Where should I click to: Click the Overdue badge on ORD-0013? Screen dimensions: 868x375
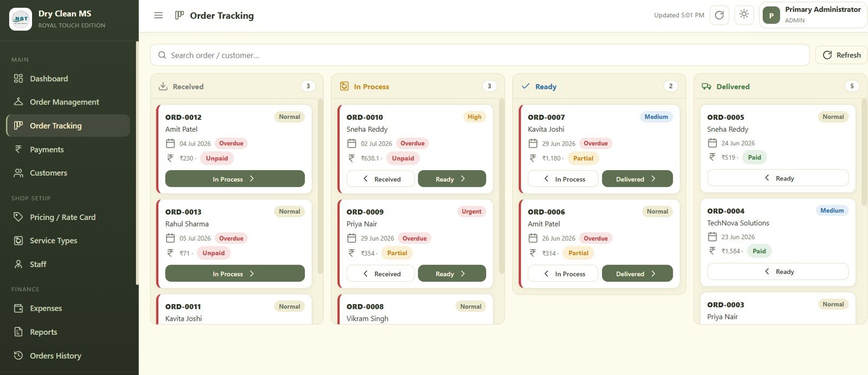[231, 238]
